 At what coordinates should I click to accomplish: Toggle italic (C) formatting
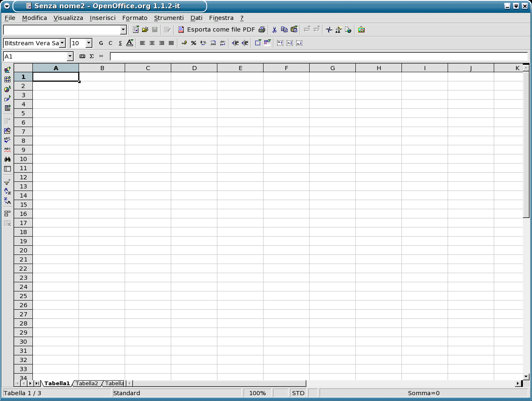pos(111,43)
